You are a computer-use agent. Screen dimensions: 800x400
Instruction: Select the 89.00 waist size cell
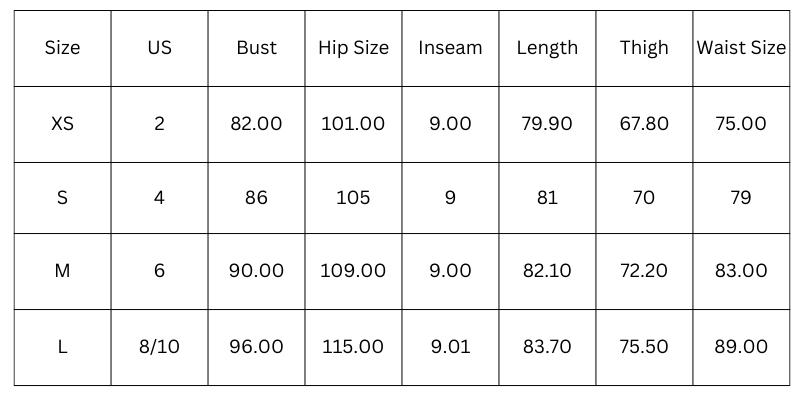741,347
